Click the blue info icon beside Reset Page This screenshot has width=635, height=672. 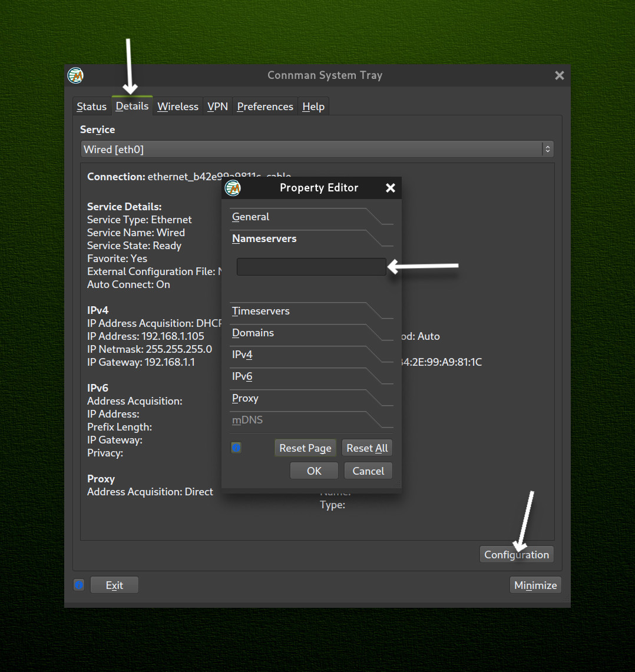click(x=236, y=448)
